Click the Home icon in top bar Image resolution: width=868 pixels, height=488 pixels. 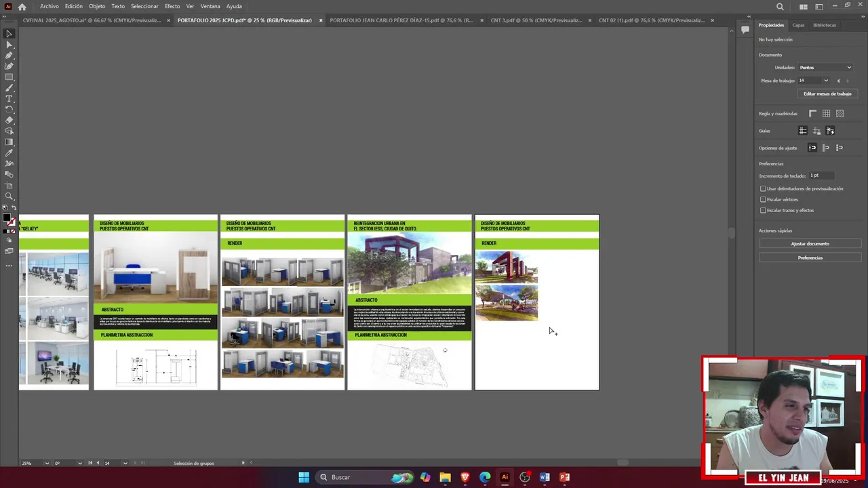(x=22, y=7)
